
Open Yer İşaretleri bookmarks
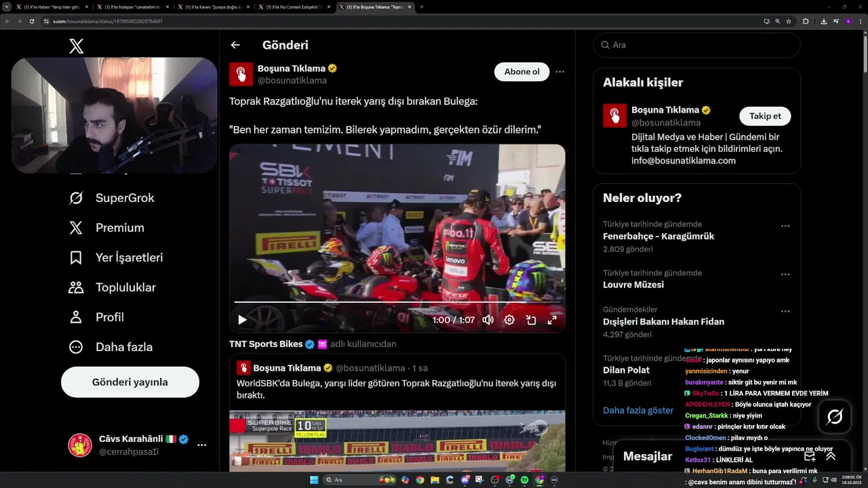click(x=116, y=258)
